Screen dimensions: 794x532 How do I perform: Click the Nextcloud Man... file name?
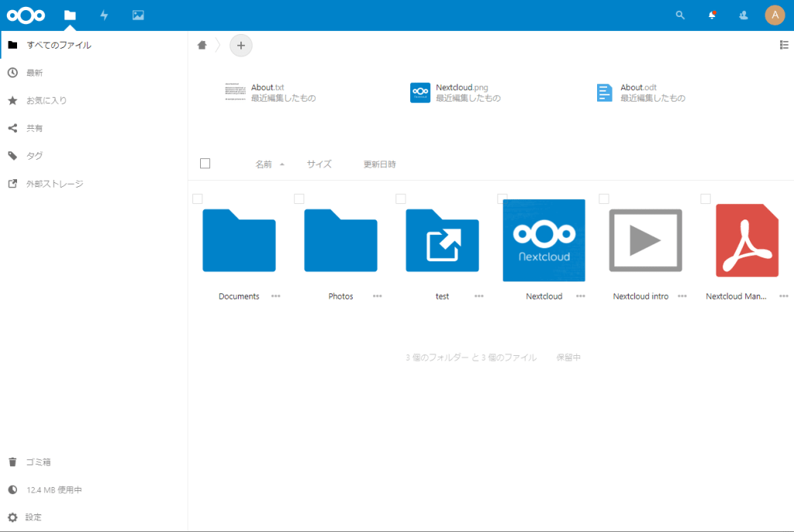[x=737, y=296]
